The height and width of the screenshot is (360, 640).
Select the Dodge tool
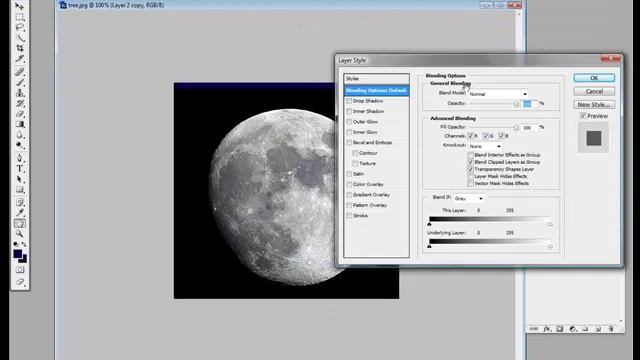(20, 146)
